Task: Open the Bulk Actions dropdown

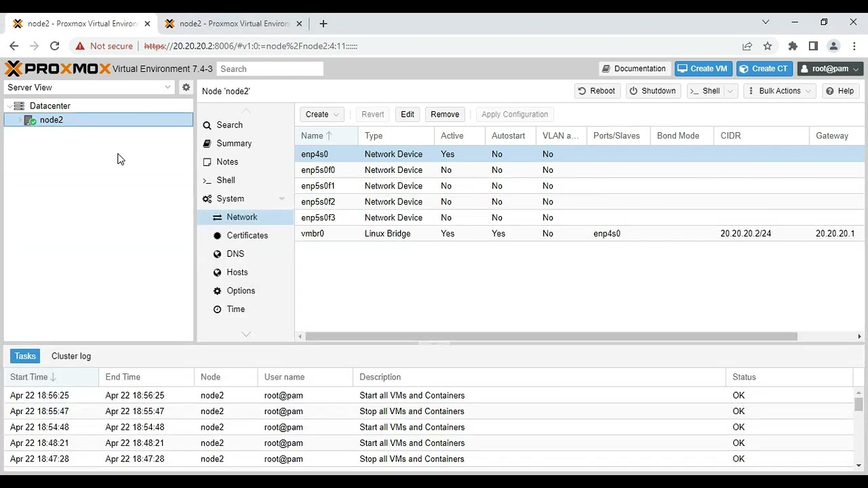Action: coord(780,91)
